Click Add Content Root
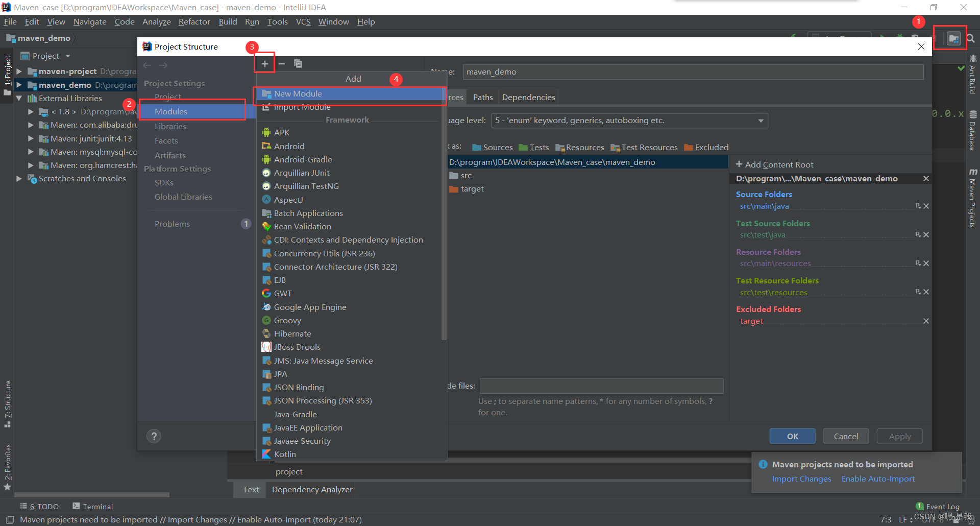The width and height of the screenshot is (980, 526). point(774,164)
